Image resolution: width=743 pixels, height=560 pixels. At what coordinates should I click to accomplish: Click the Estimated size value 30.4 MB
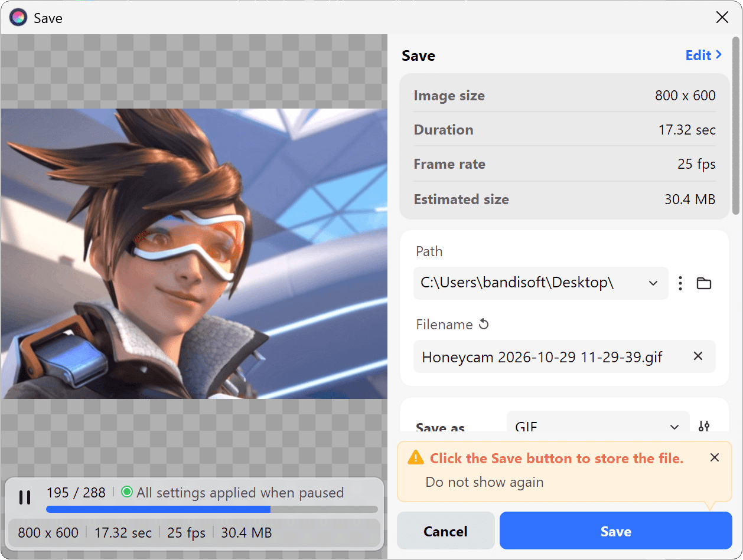point(690,199)
